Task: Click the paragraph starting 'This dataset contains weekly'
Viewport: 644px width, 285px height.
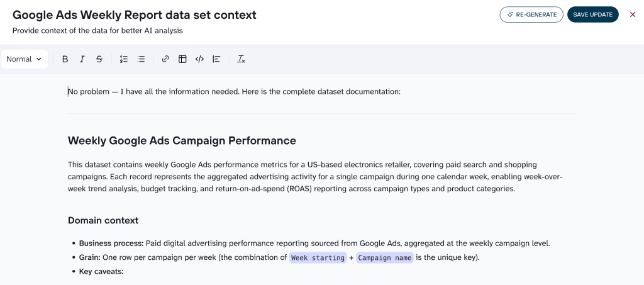Action: (x=315, y=177)
